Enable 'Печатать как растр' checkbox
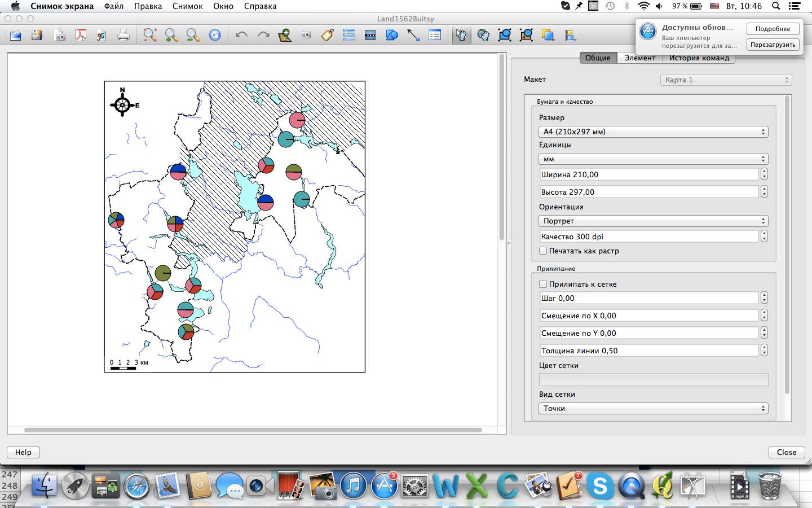This screenshot has height=508, width=812. (543, 251)
